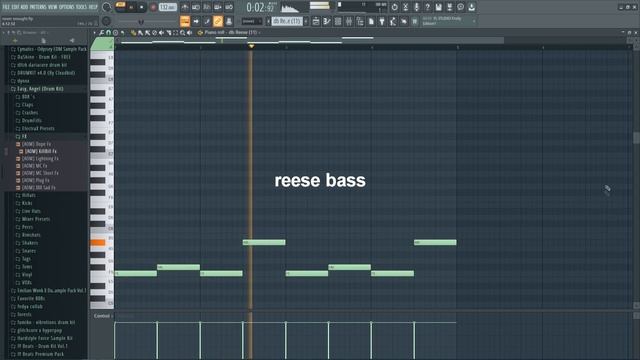The height and width of the screenshot is (360, 640).
Task: Select the [ADM] Lightning Fx sample
Action: 40,158
